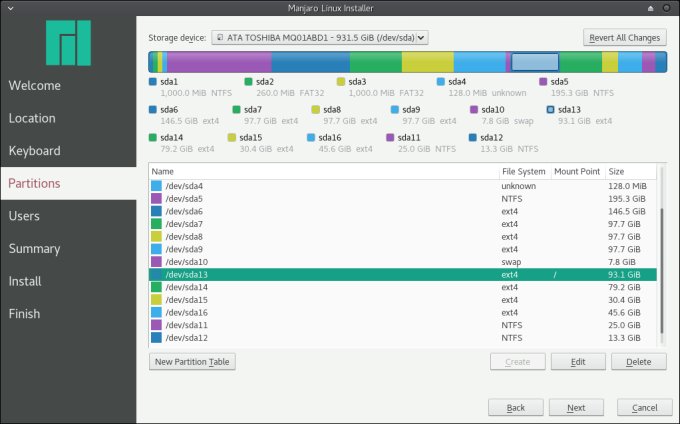Open Finish step in sidebar

click(x=69, y=313)
